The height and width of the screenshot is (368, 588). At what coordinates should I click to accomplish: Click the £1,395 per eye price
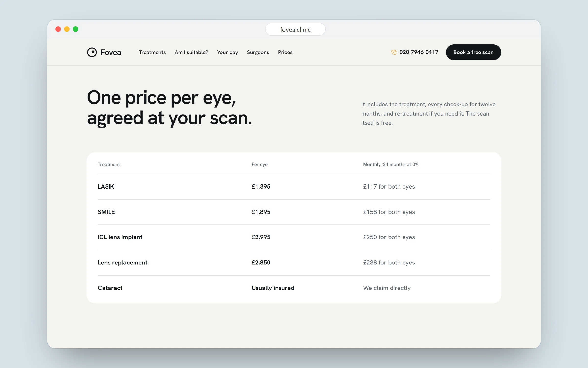click(x=261, y=187)
